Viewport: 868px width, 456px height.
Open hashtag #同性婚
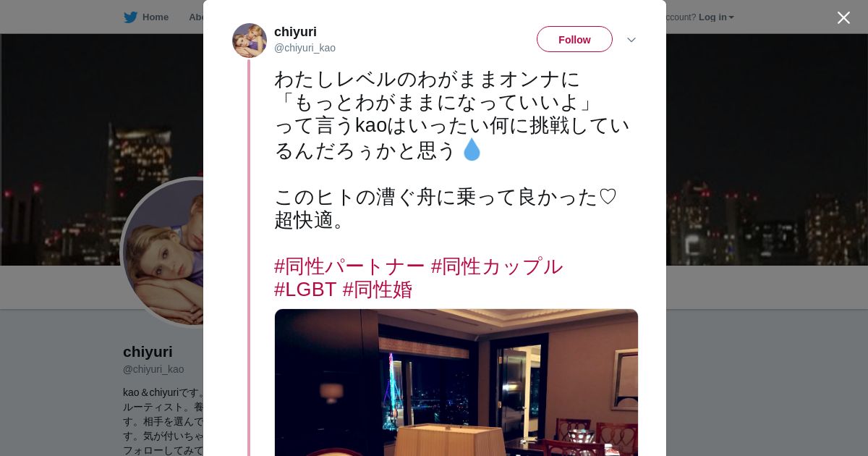(x=378, y=290)
